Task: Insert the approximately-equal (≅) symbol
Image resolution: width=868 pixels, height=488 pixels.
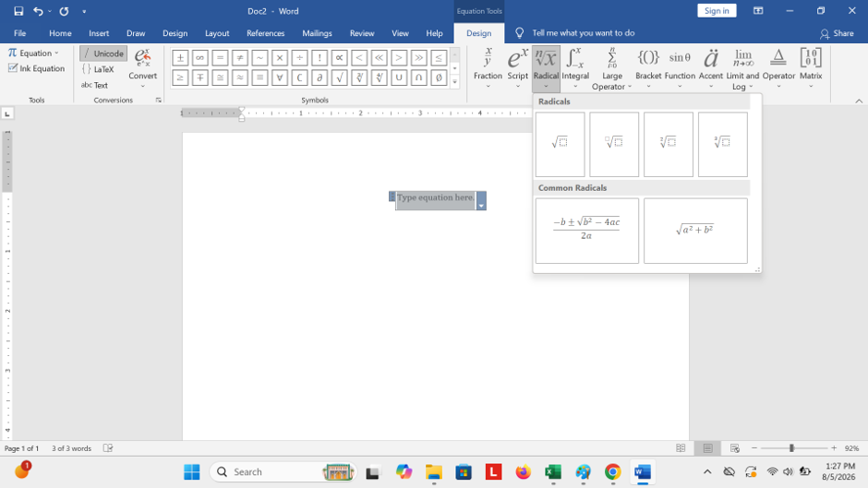Action: (x=220, y=77)
